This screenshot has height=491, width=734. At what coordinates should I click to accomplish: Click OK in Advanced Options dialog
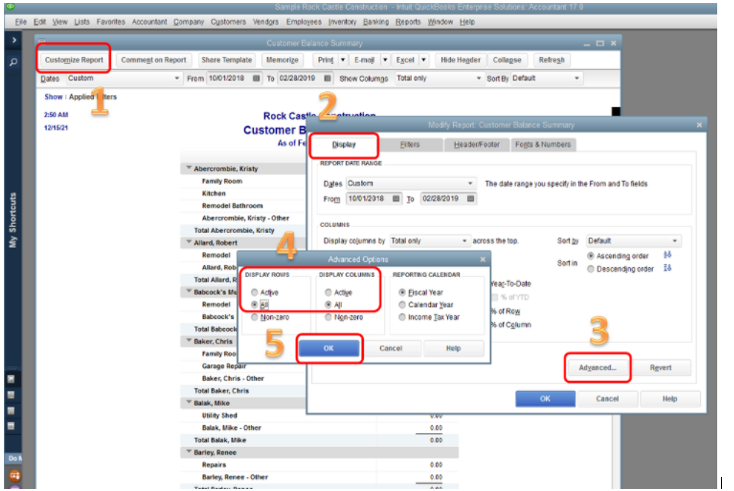click(330, 348)
